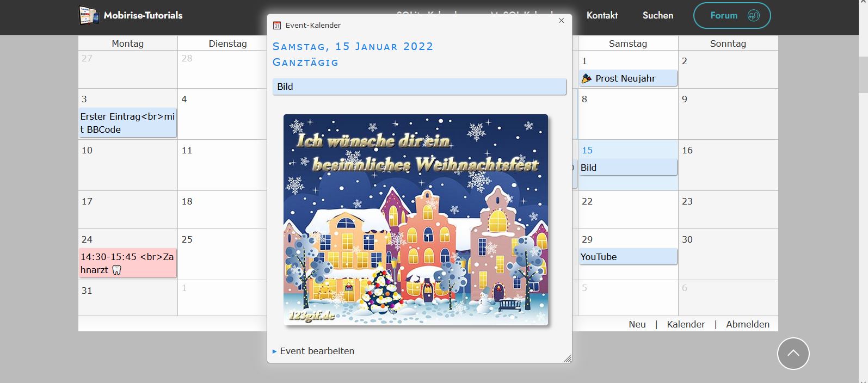Open the Forum button in the navbar
This screenshot has height=383, width=868.
[731, 15]
